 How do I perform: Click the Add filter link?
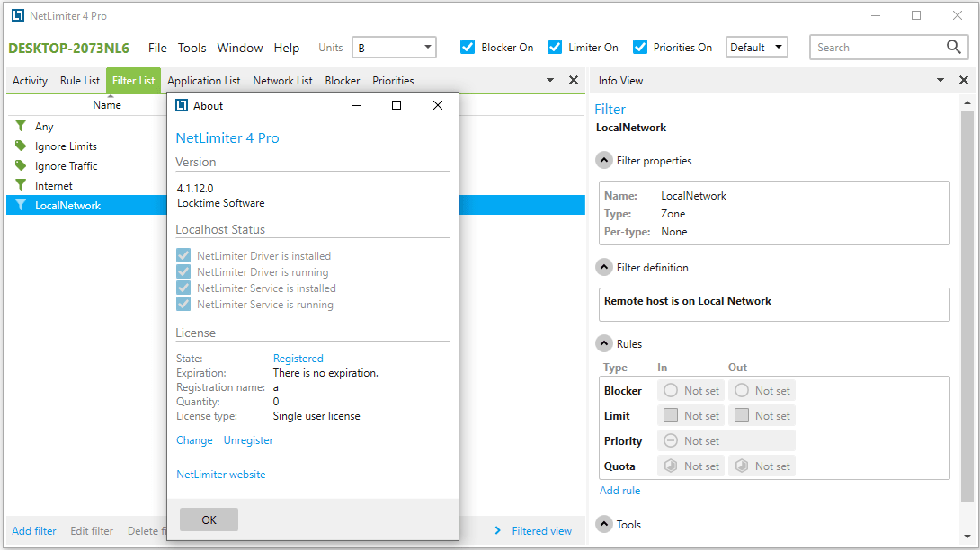click(34, 530)
